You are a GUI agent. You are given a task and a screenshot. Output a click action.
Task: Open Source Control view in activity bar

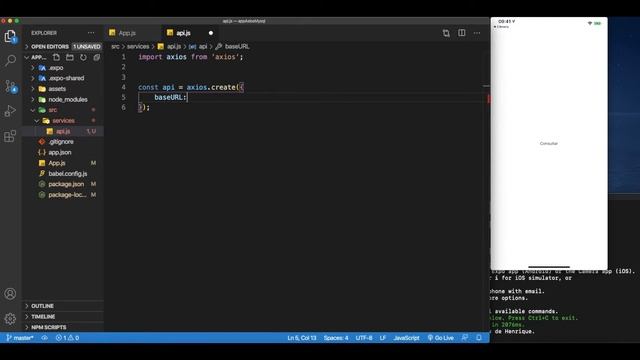click(x=10, y=86)
